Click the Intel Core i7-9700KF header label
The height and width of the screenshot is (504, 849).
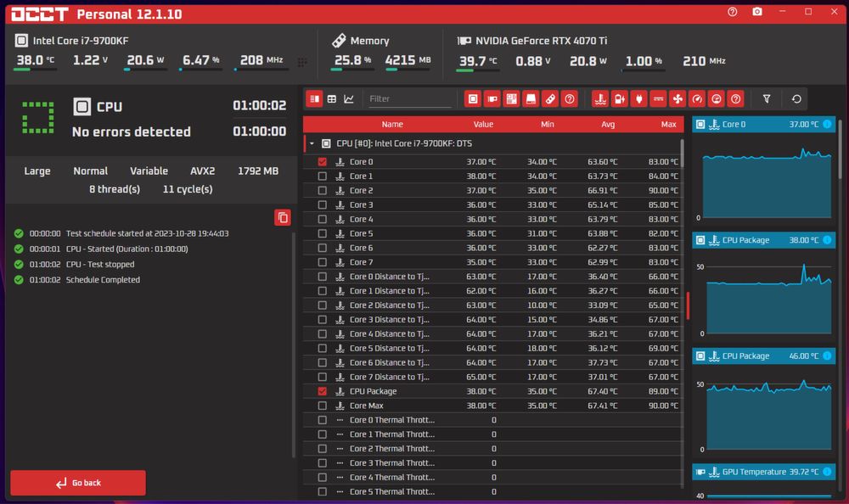point(81,41)
